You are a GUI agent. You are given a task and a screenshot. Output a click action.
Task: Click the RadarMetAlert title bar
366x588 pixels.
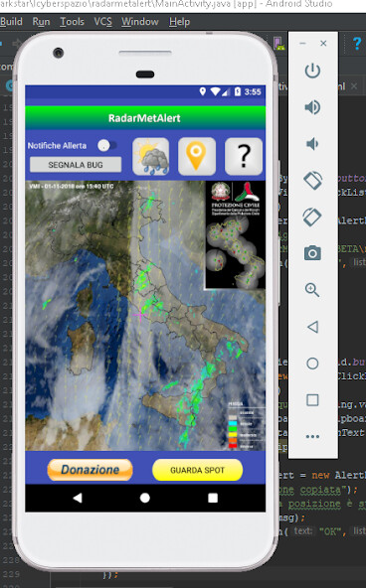145,118
